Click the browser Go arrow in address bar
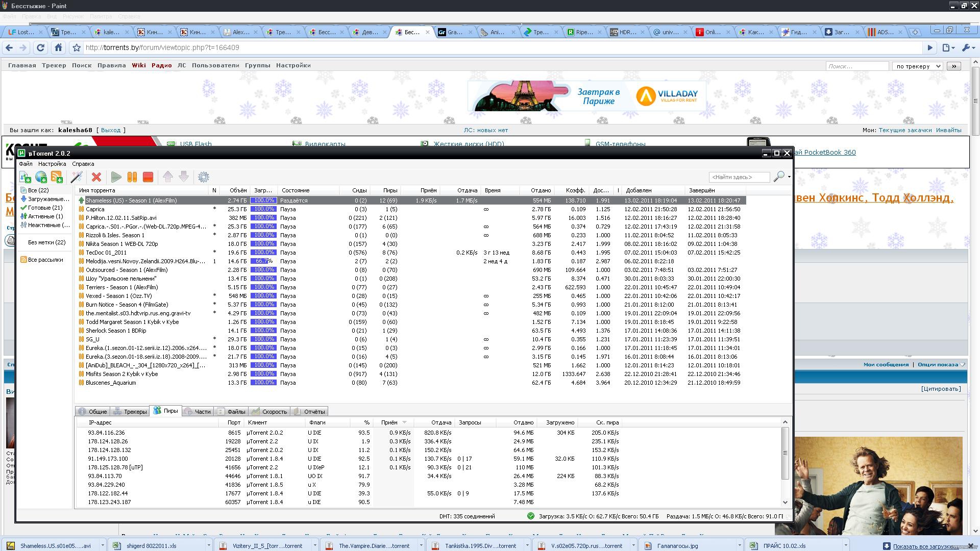 [929, 47]
